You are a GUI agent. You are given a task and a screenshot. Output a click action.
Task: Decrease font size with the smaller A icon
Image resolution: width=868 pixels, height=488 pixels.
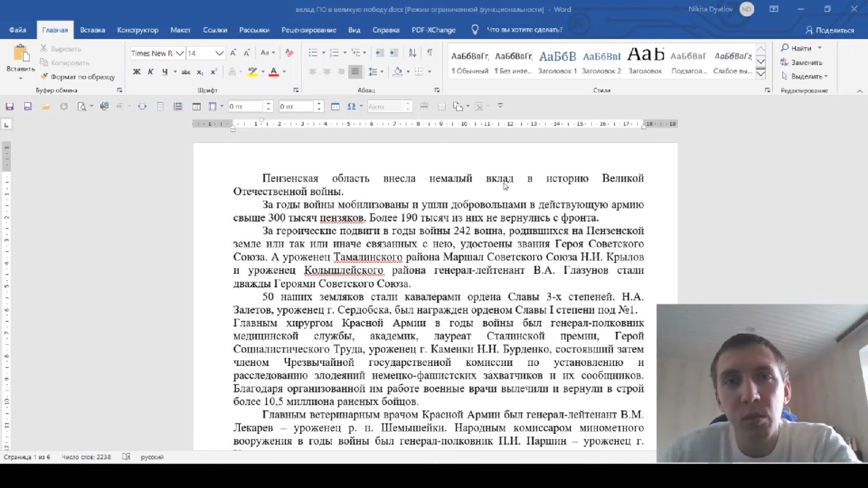pos(246,53)
